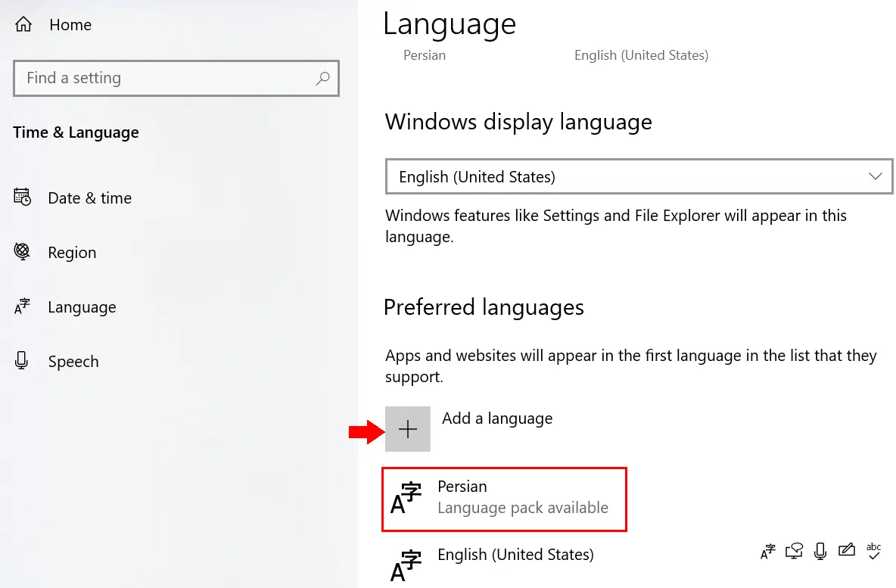Click English spell-check abc icon
This screenshot has height=588, width=896.
[874, 551]
